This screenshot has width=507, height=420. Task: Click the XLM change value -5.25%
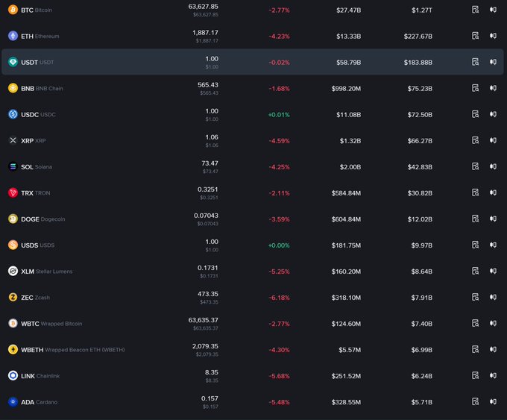point(280,272)
